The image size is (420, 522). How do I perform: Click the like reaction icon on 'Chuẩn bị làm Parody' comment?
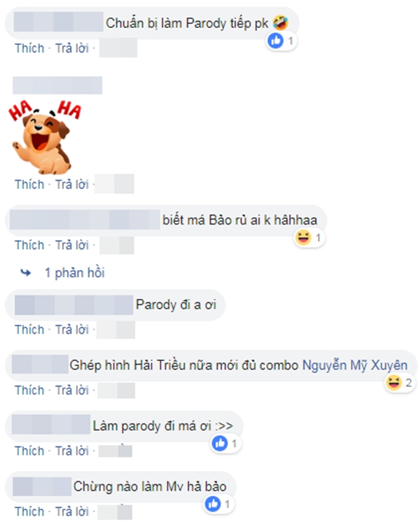tap(276, 41)
